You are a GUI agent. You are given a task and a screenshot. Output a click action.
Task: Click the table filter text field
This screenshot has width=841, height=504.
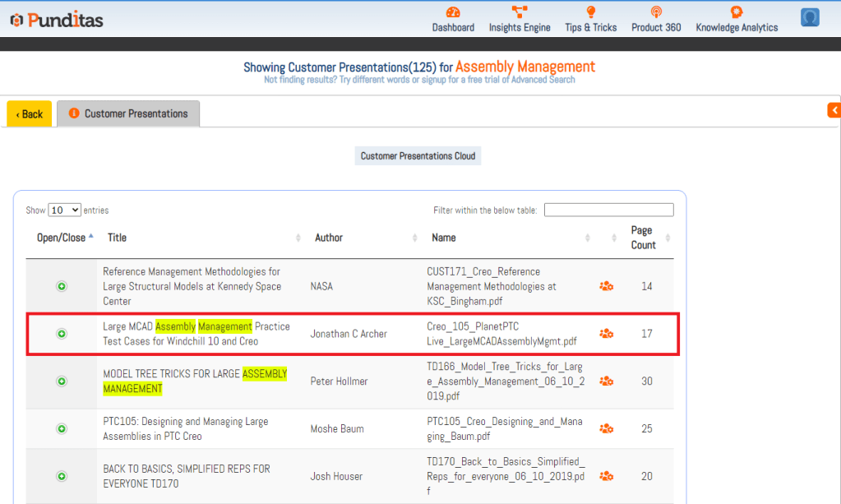coord(608,210)
